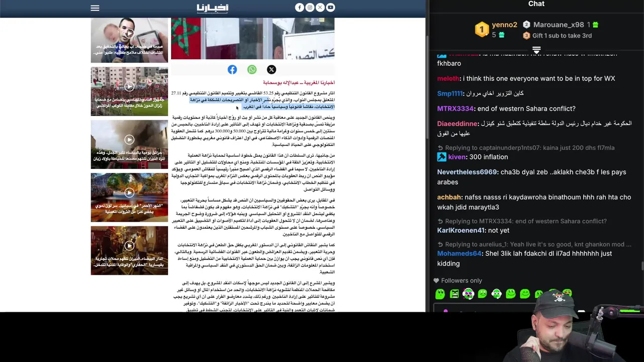Open username Diaeeddinne in chat
Image resolution: width=644 pixels, height=362 pixels.
click(x=457, y=124)
